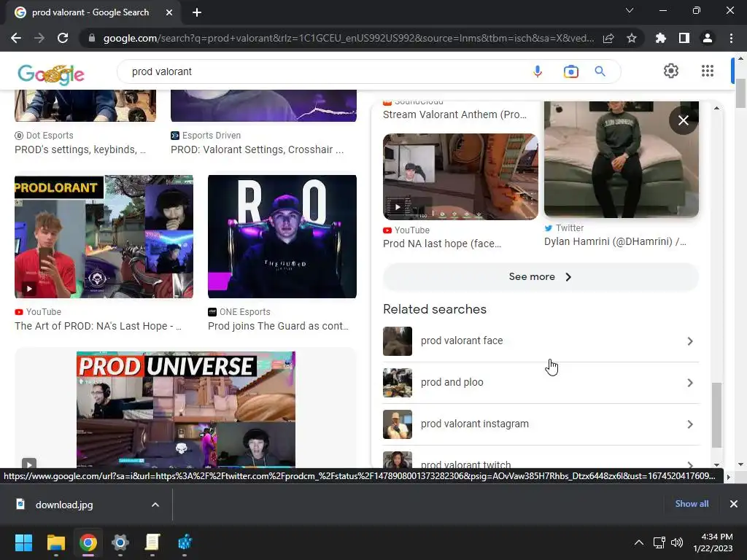Screen dimensions: 747x560
Task: Open a new browser tab
Action: pos(197,12)
